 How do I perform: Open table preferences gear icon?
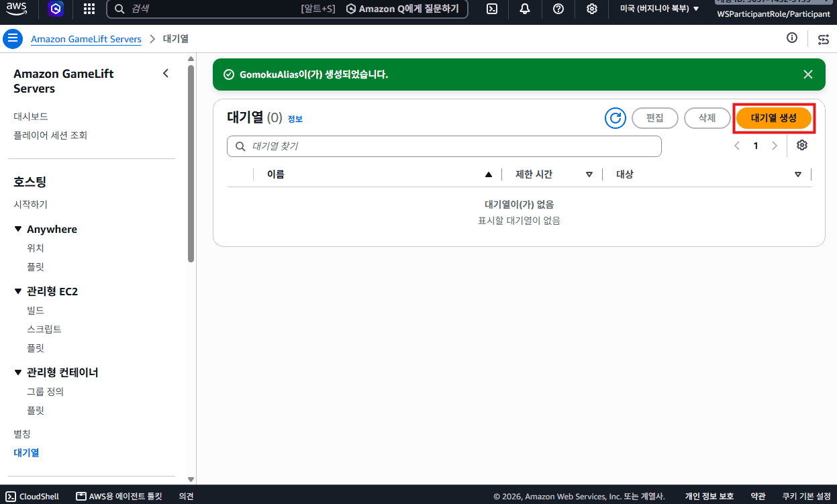point(802,146)
